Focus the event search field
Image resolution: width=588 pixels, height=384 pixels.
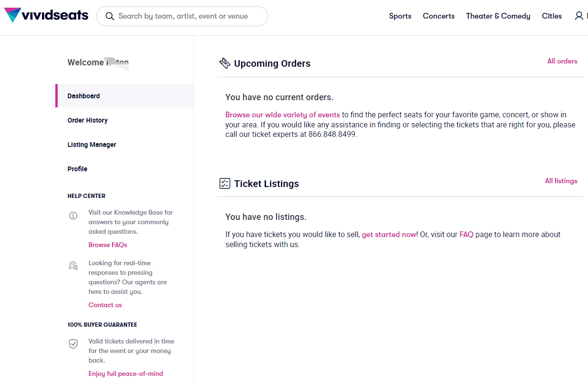tap(188, 16)
